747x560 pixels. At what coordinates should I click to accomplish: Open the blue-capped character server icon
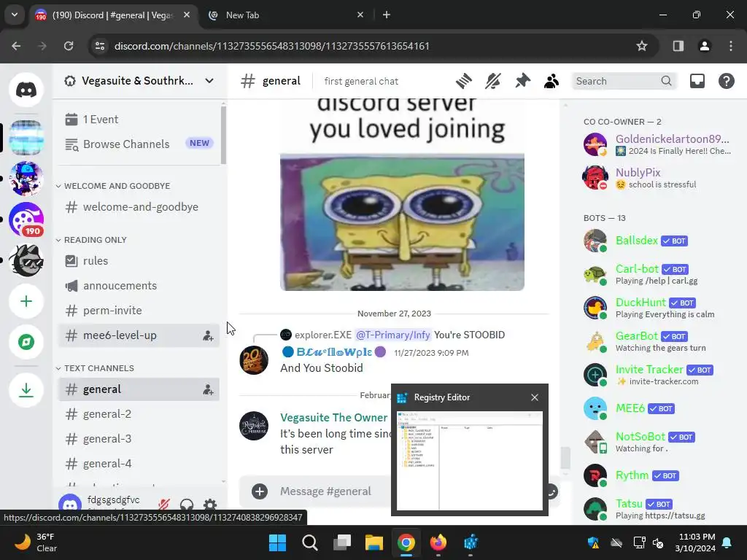pos(26,179)
